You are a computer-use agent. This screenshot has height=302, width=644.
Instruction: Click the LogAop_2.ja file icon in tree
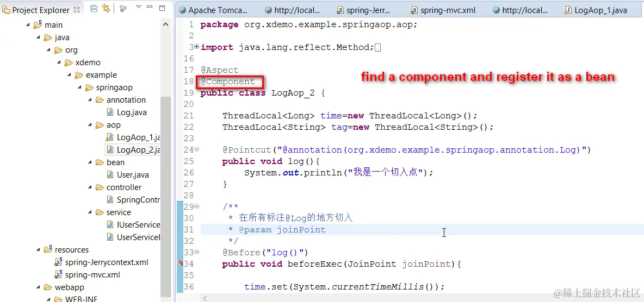110,150
